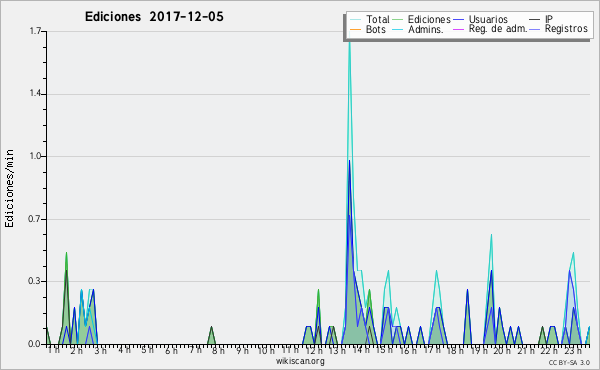The image size is (600, 370).
Task: Click the IP legend entry
Action: pyautogui.click(x=549, y=19)
